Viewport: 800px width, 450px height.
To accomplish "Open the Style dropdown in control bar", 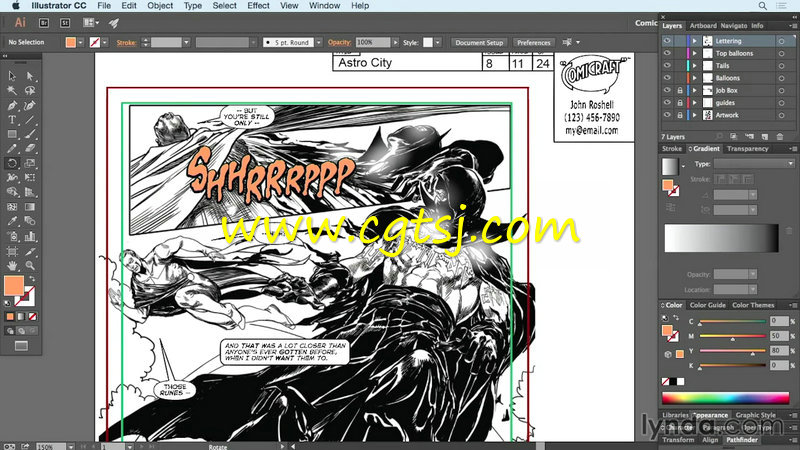I will tap(438, 42).
